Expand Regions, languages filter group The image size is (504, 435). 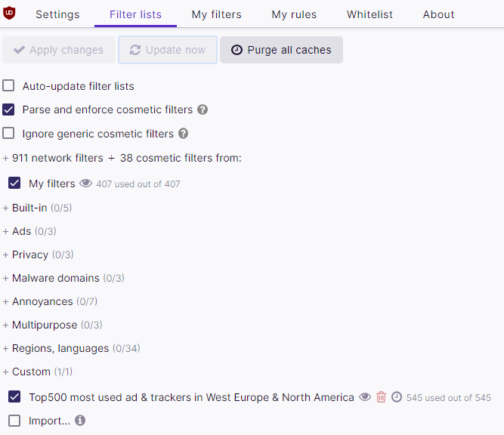coord(60,348)
